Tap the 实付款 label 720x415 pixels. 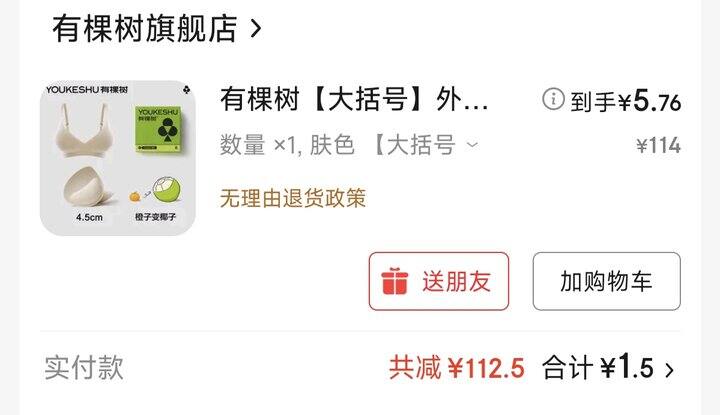click(84, 368)
